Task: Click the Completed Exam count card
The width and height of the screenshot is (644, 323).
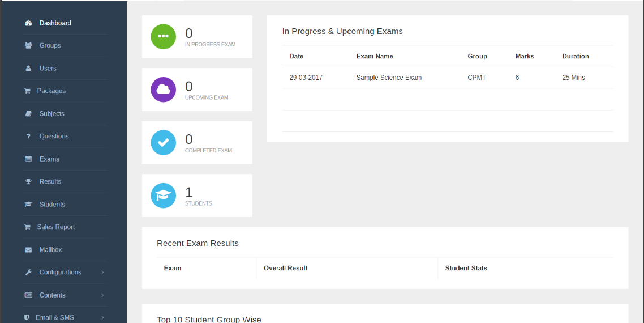Action: coord(197,142)
